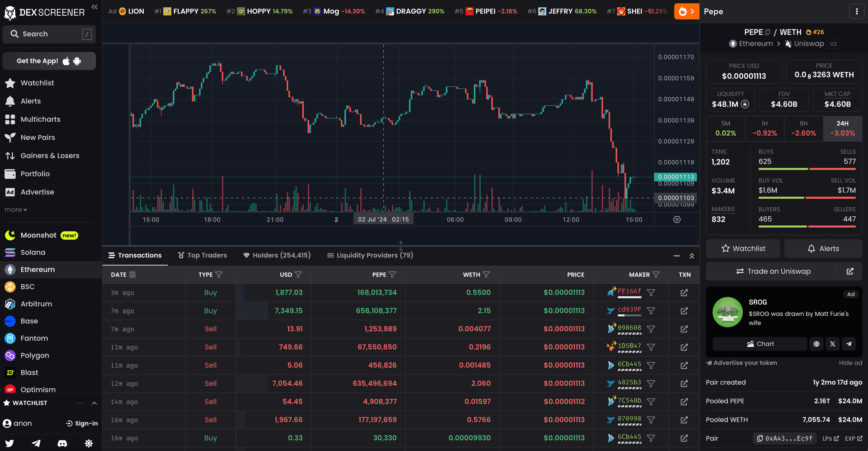Screen dimensions: 868x451
Task: Open EXP explorer link
Action: 854,439
